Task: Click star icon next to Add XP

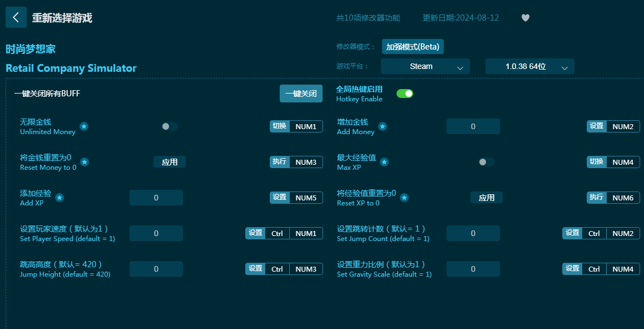Action: (x=60, y=198)
